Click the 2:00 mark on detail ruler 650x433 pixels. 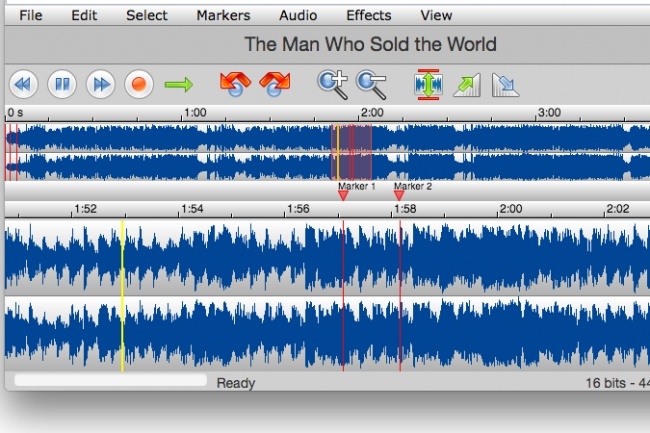(x=511, y=209)
